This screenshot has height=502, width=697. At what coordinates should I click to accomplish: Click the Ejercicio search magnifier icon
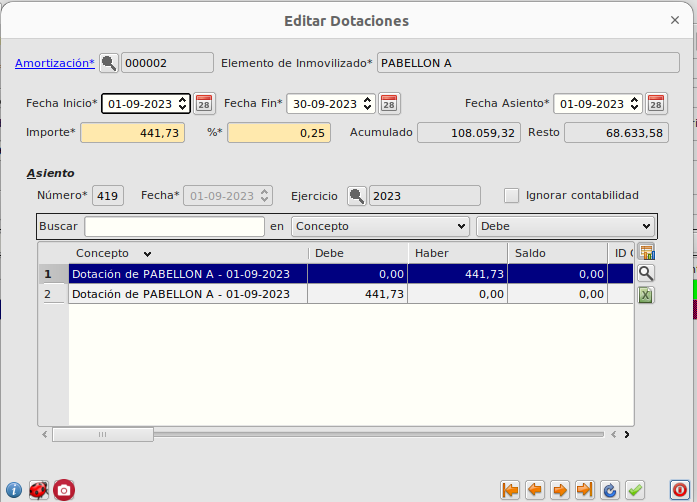(x=357, y=196)
